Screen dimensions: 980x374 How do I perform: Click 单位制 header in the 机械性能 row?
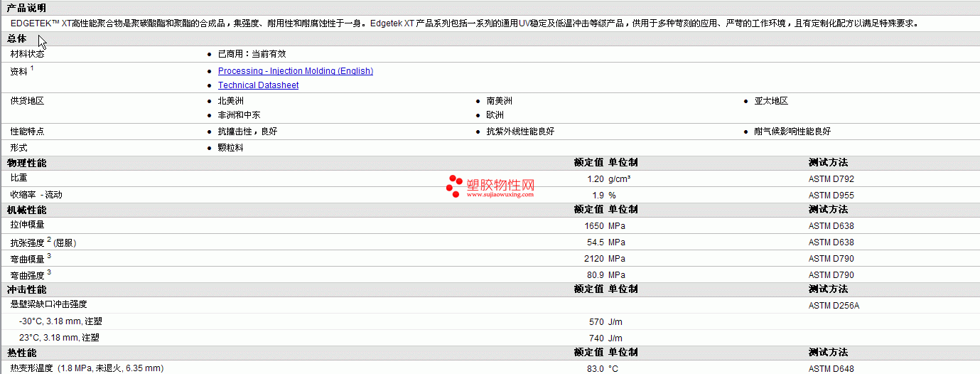pos(623,210)
